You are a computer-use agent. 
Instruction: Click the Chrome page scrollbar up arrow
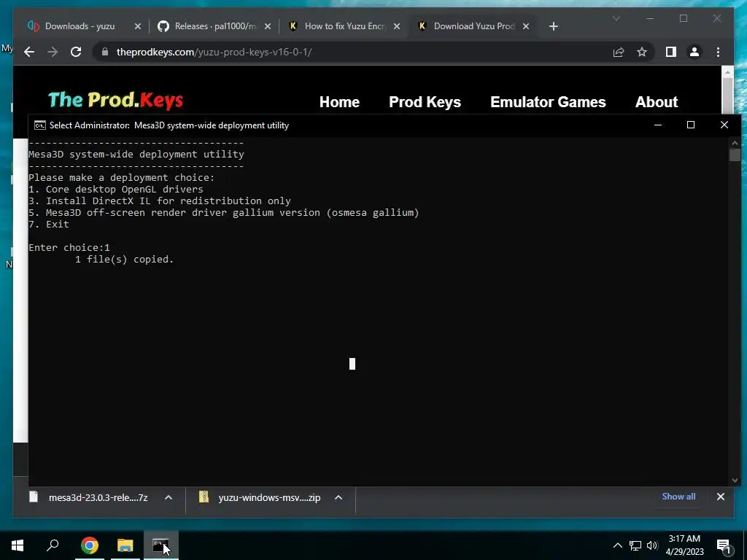click(727, 72)
